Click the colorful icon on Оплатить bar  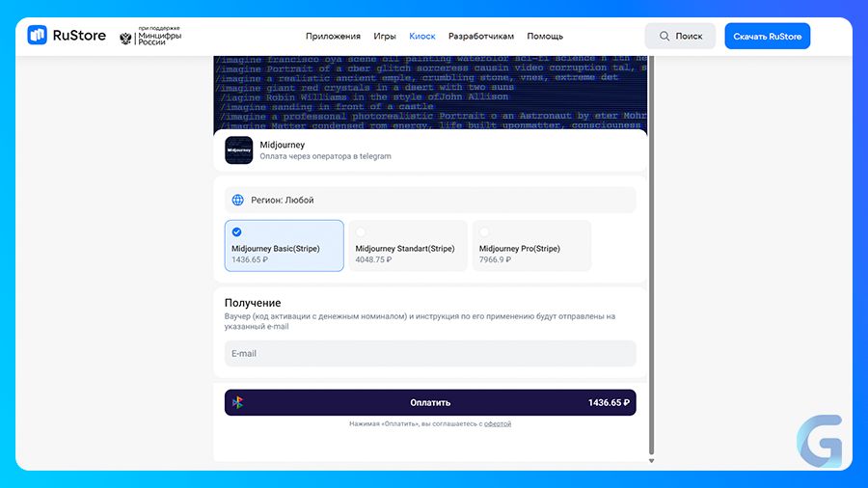(238, 402)
